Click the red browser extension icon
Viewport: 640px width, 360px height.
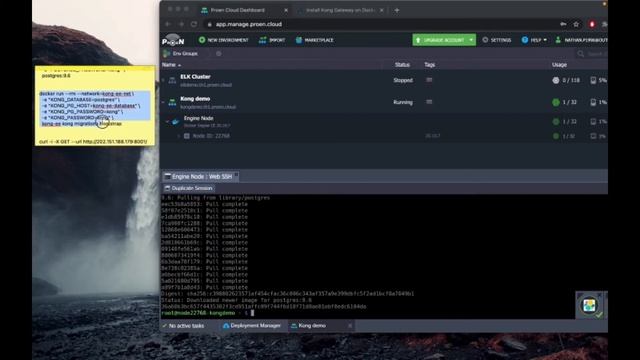click(x=592, y=24)
